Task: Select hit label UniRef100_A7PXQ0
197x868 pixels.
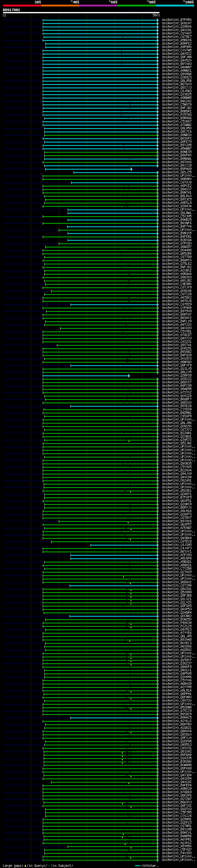Action: point(176,243)
